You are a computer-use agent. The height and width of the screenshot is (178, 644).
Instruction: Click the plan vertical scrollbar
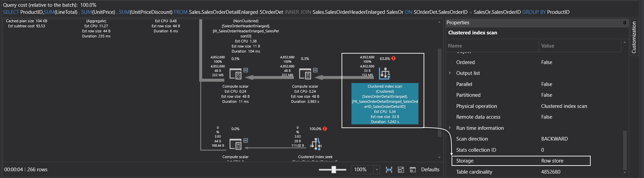439,93
